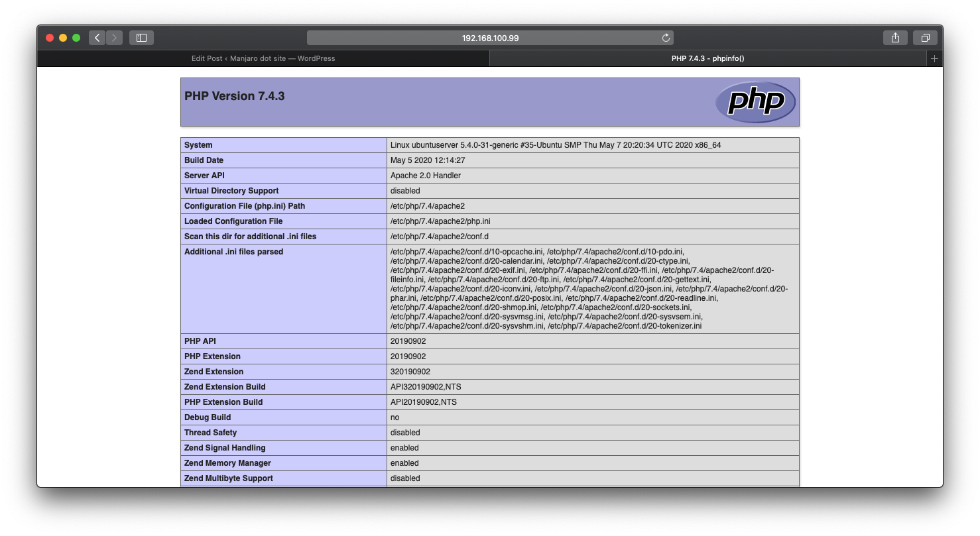Click the Build Date label
The height and width of the screenshot is (536, 980).
click(x=204, y=160)
